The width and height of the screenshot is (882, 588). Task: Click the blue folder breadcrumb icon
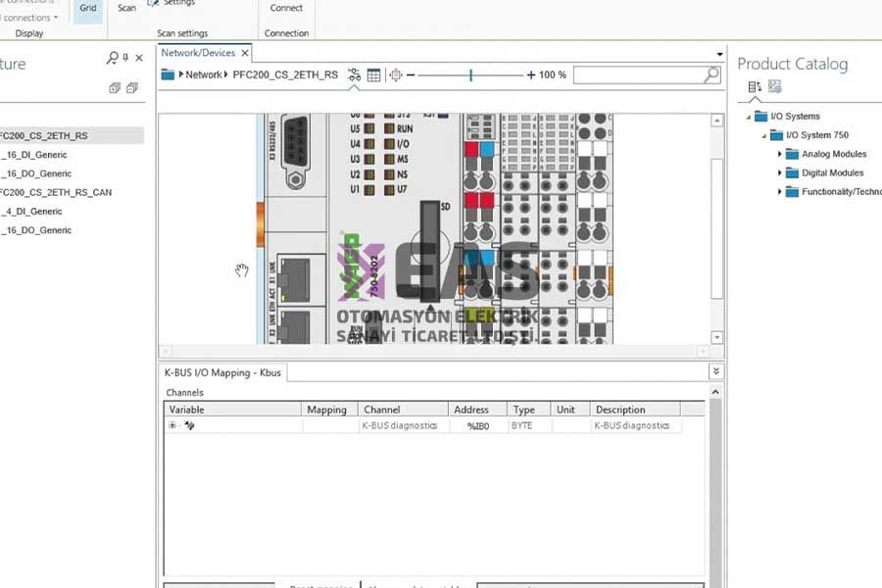pyautogui.click(x=168, y=74)
